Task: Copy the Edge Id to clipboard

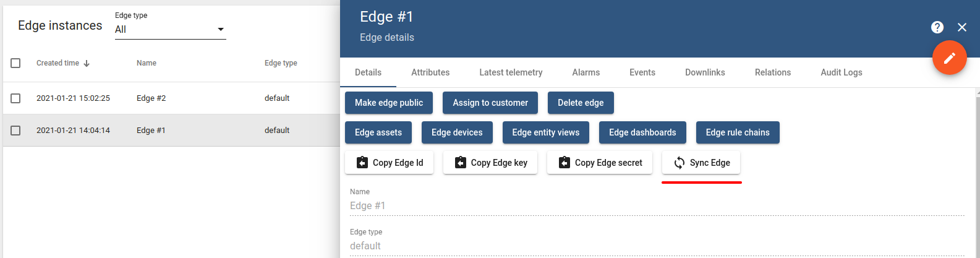Action: coord(389,163)
